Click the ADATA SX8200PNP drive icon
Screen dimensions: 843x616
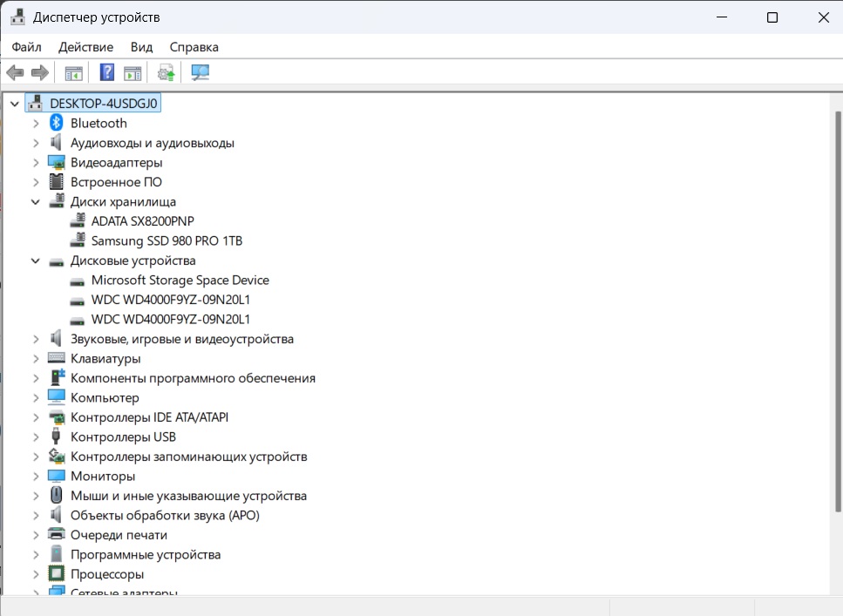78,221
